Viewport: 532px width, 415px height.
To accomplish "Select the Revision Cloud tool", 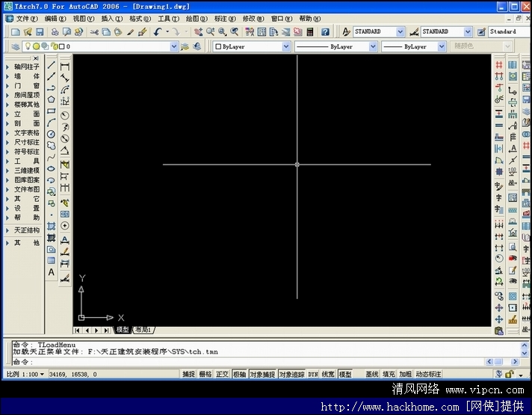I will [52, 146].
